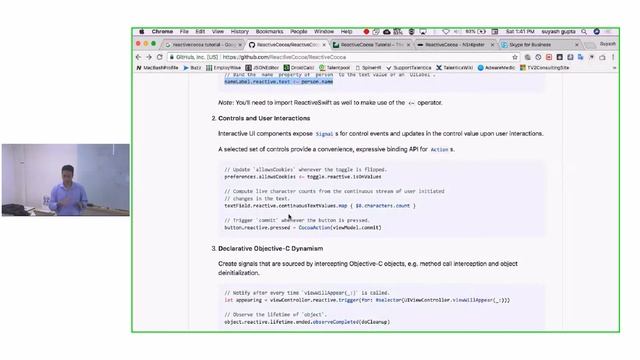Screen dimensions: 640x360
Task: Bookmark this page with star icon
Action: point(515,57)
